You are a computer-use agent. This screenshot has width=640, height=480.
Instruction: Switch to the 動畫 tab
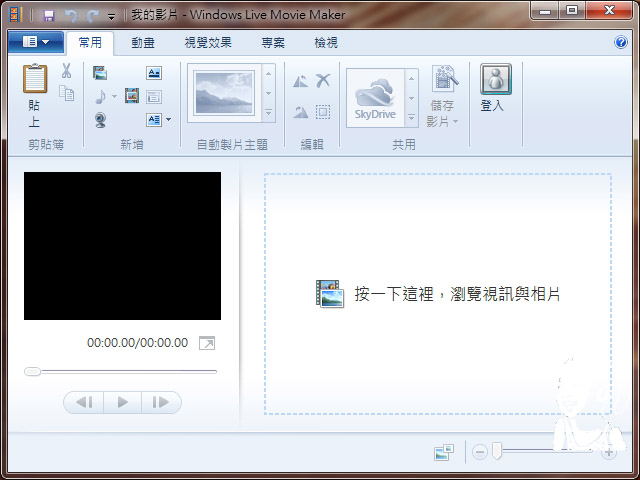(x=143, y=42)
